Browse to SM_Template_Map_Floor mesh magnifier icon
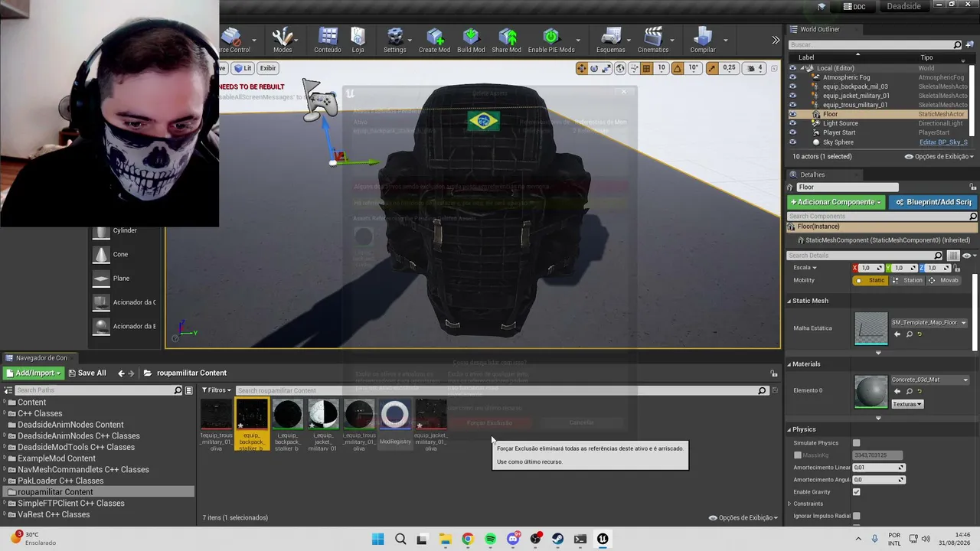 pyautogui.click(x=909, y=334)
